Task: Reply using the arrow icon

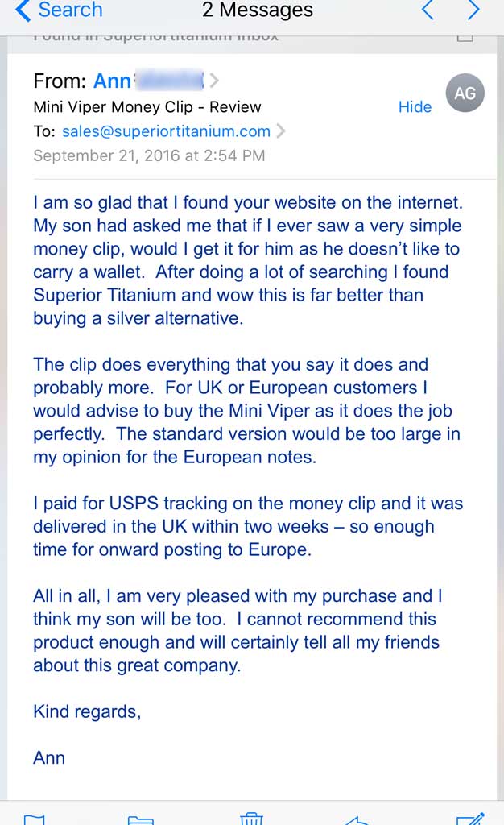Action: click(x=357, y=819)
